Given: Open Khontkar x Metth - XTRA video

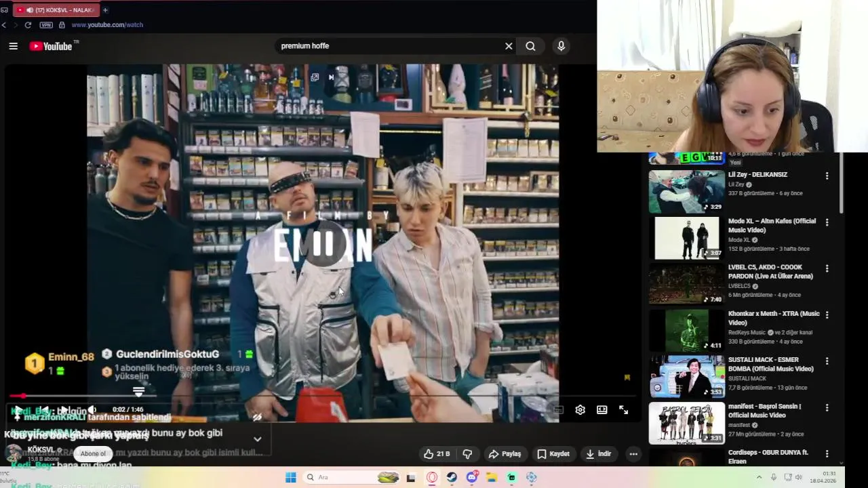Looking at the screenshot, I should (x=774, y=318).
